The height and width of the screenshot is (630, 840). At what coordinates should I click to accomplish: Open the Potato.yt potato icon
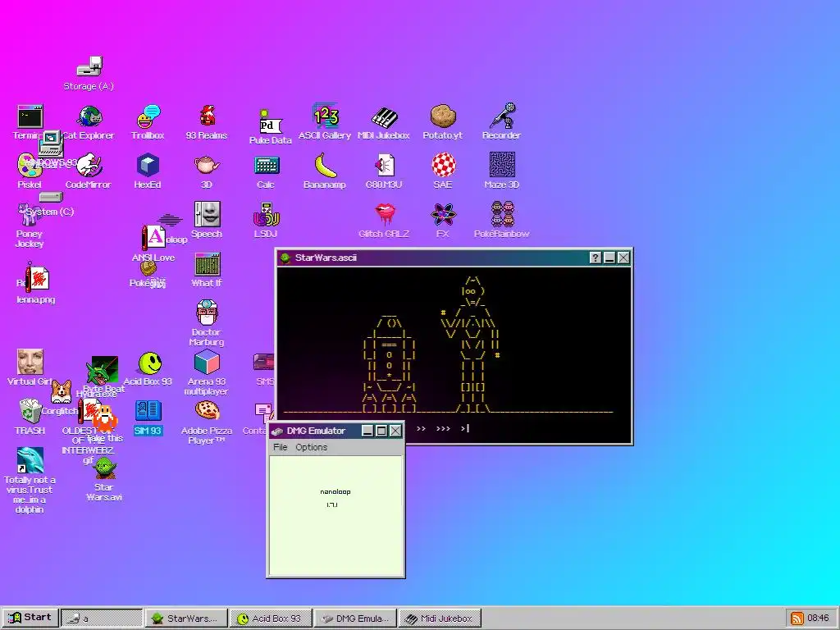pyautogui.click(x=442, y=116)
